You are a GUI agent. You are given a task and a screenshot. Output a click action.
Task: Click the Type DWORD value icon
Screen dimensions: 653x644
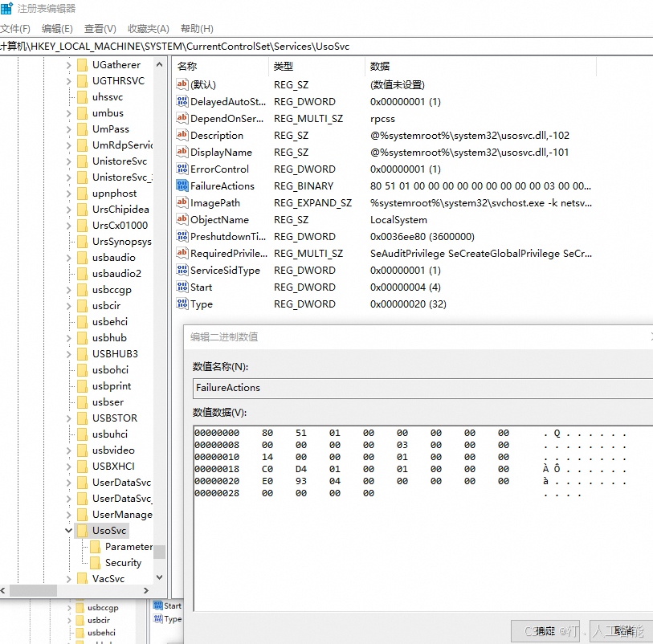(182, 304)
